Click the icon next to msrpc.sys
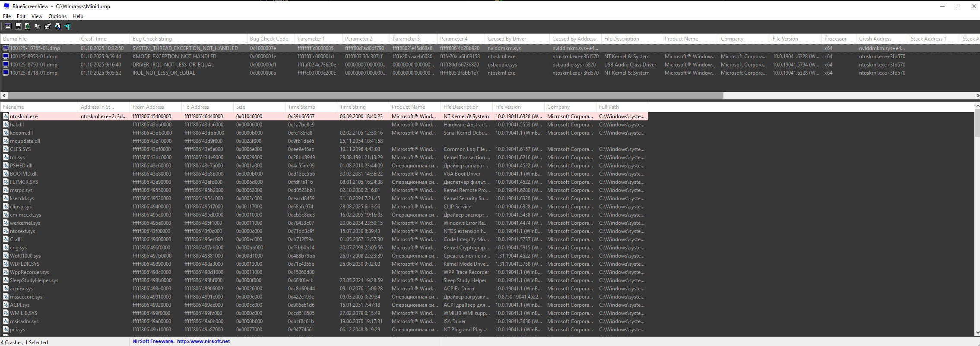The image size is (980, 346). [6, 190]
